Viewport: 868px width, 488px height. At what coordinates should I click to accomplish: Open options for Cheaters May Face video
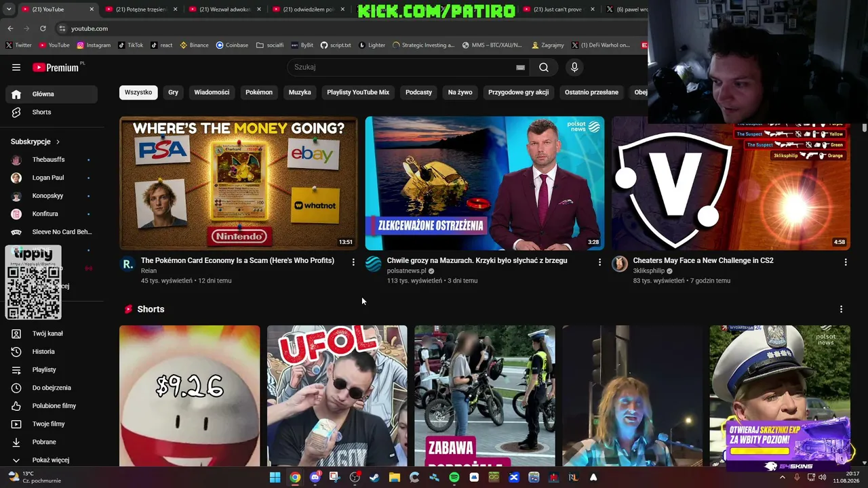click(846, 262)
